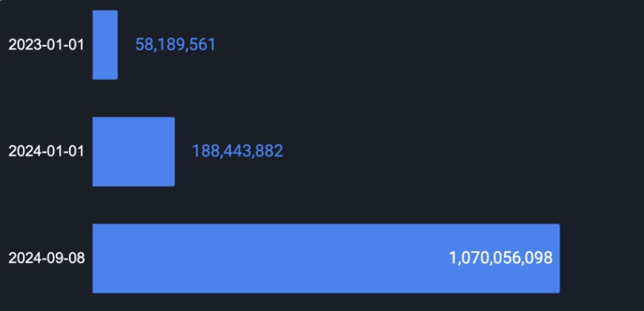Image resolution: width=644 pixels, height=311 pixels.
Task: Select the shortest blue bar
Action: [x=105, y=44]
